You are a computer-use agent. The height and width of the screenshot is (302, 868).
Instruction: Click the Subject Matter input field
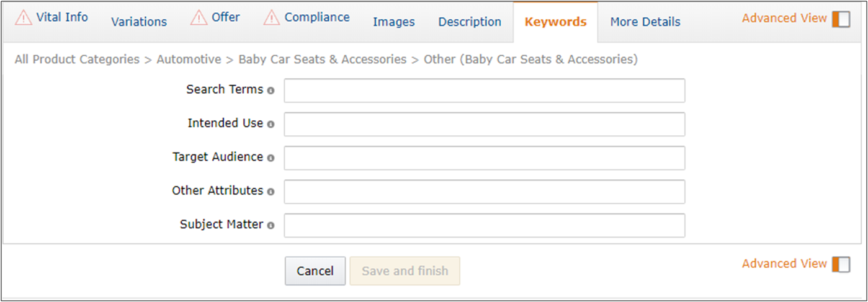tap(484, 226)
